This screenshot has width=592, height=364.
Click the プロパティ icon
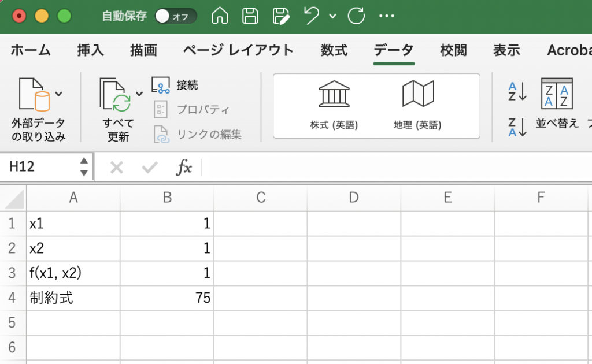pyautogui.click(x=161, y=109)
